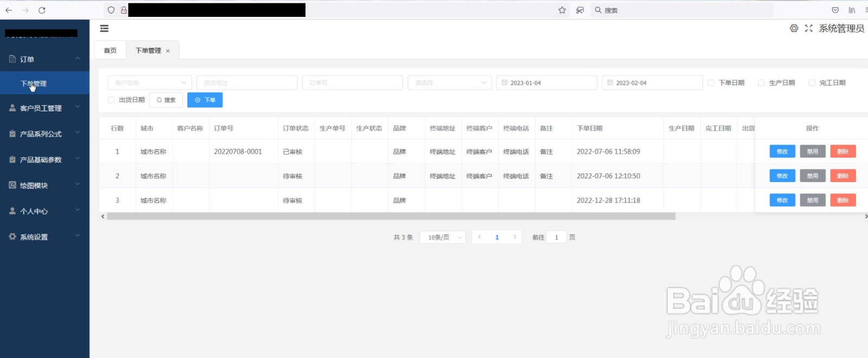Click the shield icon in address bar
The image size is (868, 358).
coord(111,10)
